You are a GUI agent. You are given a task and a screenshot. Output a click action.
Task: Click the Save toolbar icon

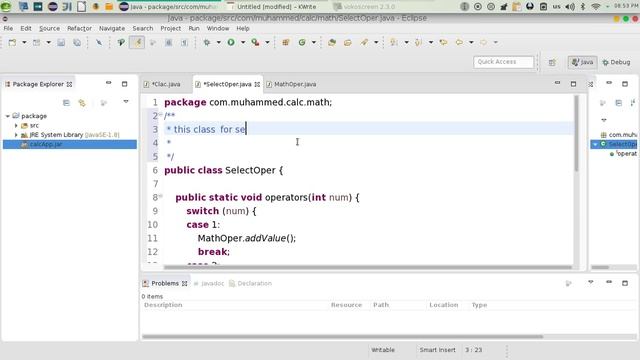click(61, 42)
